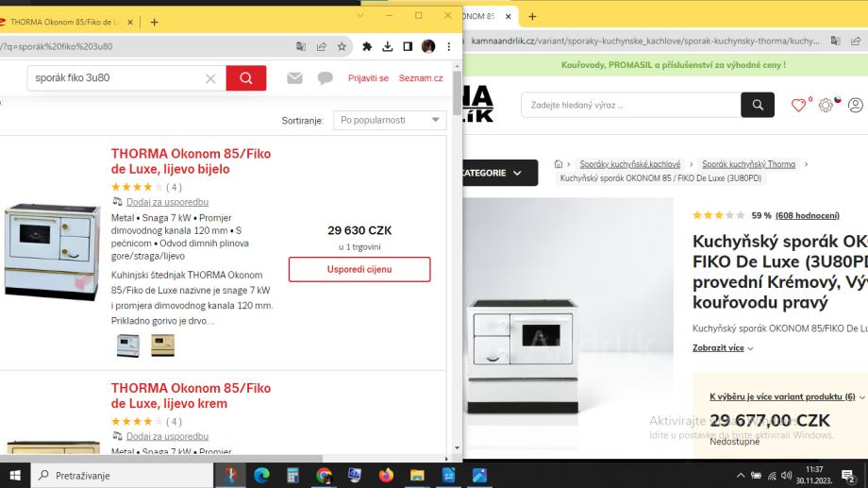Toggle the side panel icon
The width and height of the screenshot is (868, 488).
408,46
